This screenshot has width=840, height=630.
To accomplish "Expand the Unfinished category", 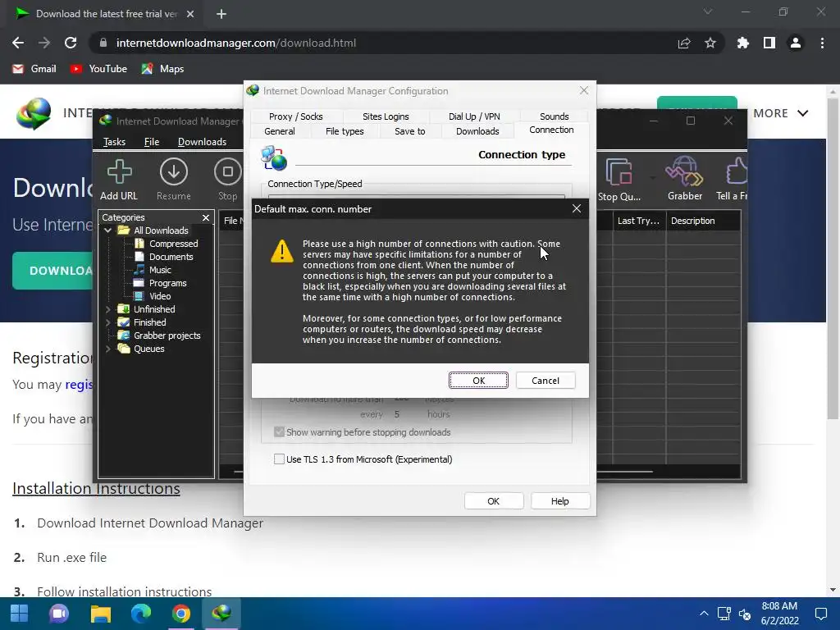I will pyautogui.click(x=107, y=309).
